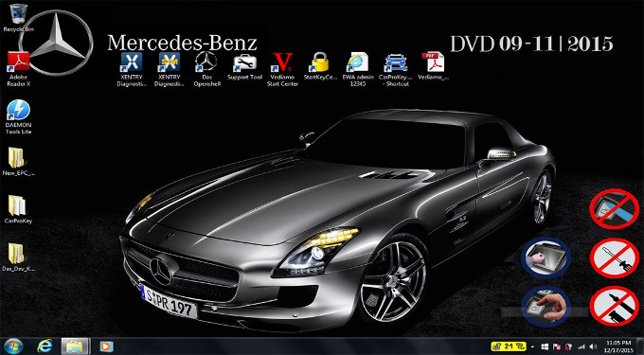The image size is (644, 355).
Task: Open the Windows Start menu
Action: coord(13,346)
